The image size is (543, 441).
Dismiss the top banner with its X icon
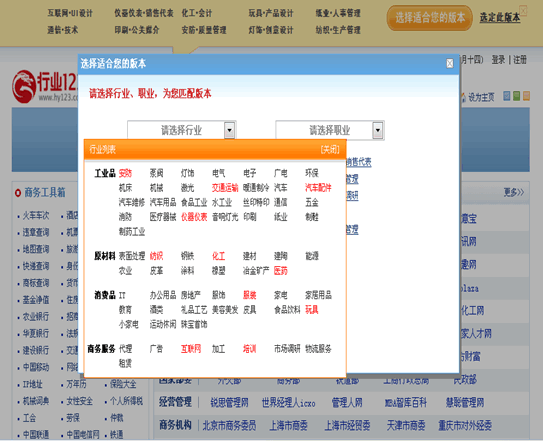[523, 11]
